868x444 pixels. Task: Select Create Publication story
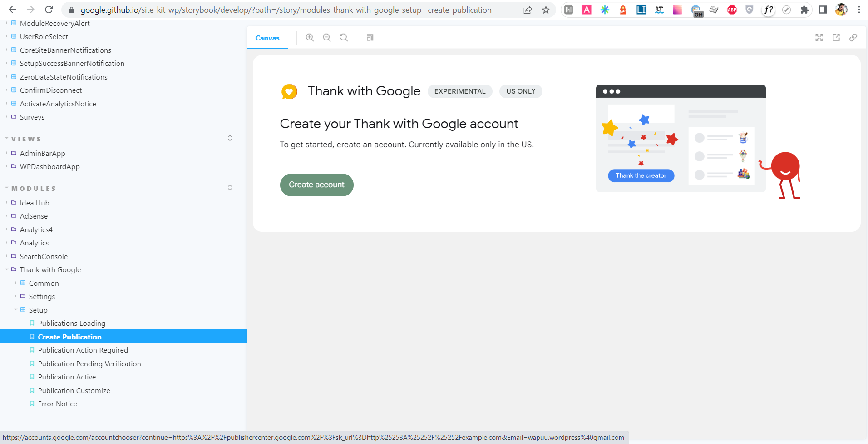click(x=70, y=337)
